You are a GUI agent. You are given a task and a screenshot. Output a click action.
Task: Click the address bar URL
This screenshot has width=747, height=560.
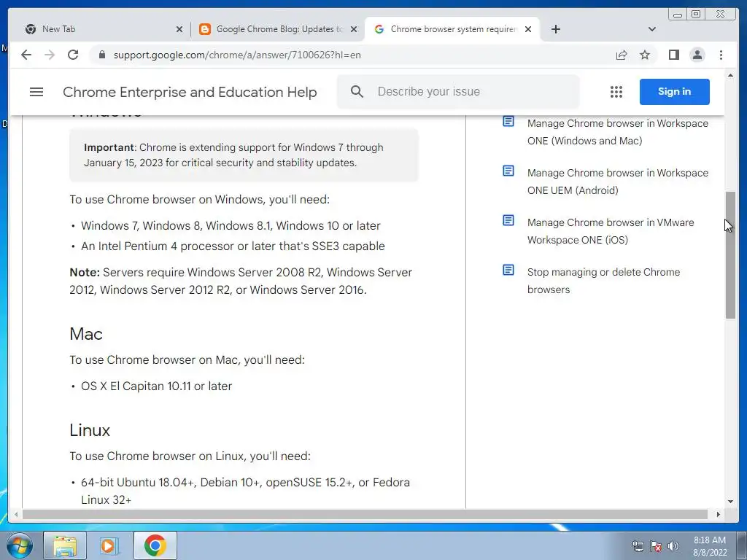(x=237, y=55)
